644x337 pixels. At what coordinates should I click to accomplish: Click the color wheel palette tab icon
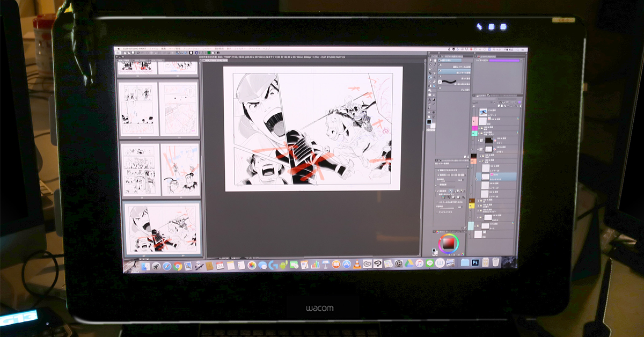[x=437, y=232]
